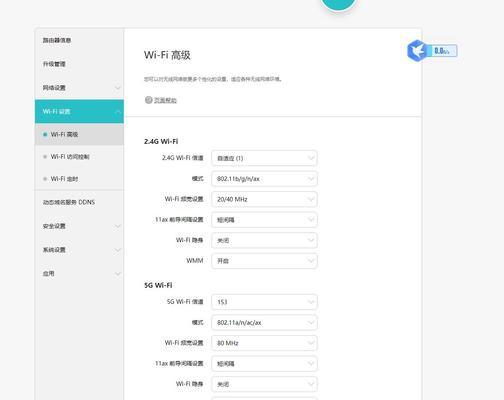The height and width of the screenshot is (400, 504).
Task: Open the WMM dropdown
Action: 264,261
